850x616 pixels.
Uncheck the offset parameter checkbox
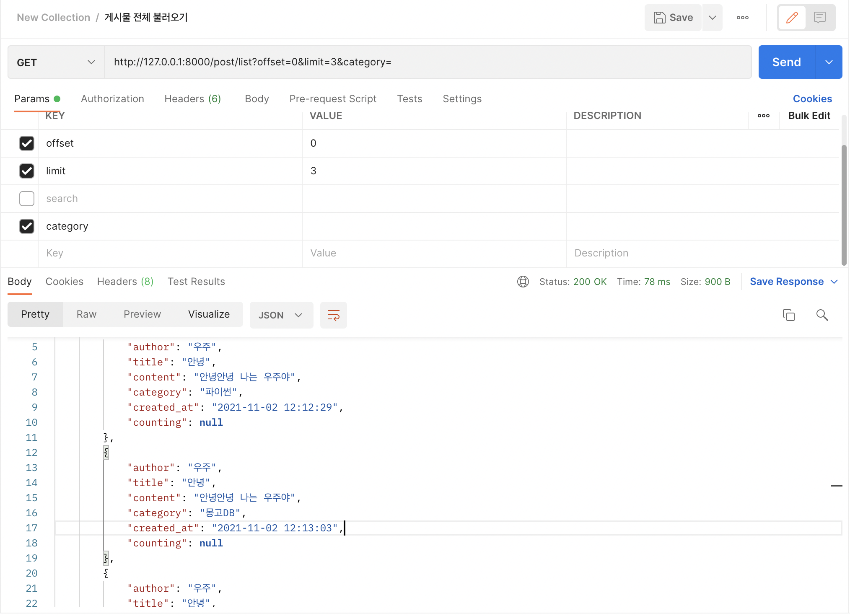27,143
